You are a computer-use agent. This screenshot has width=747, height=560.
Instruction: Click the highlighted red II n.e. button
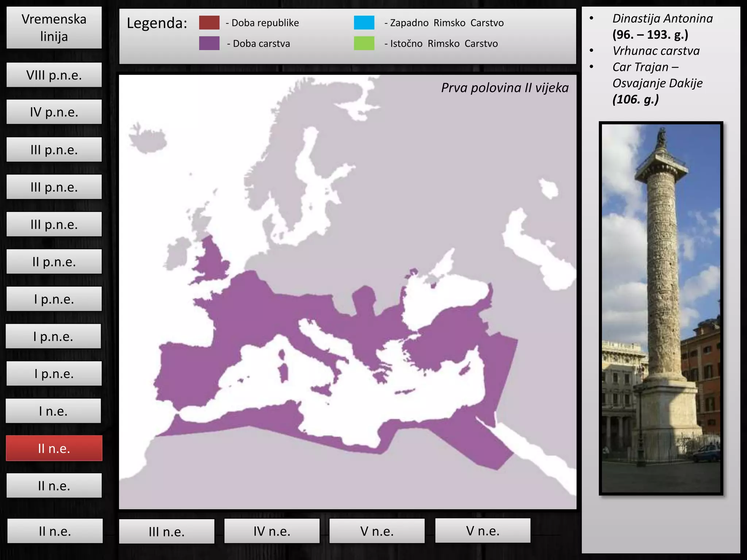click(x=54, y=448)
